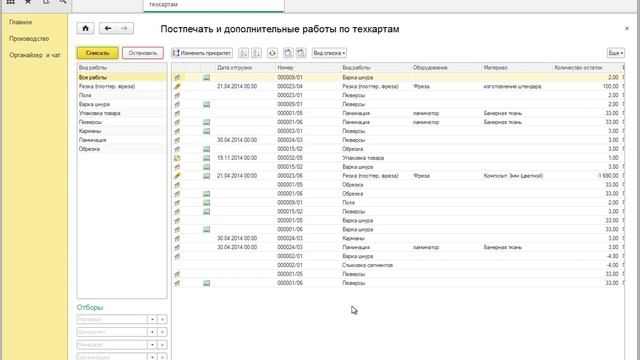Open favorites star in top bar
Screen dimensions: 640x360
28,2
